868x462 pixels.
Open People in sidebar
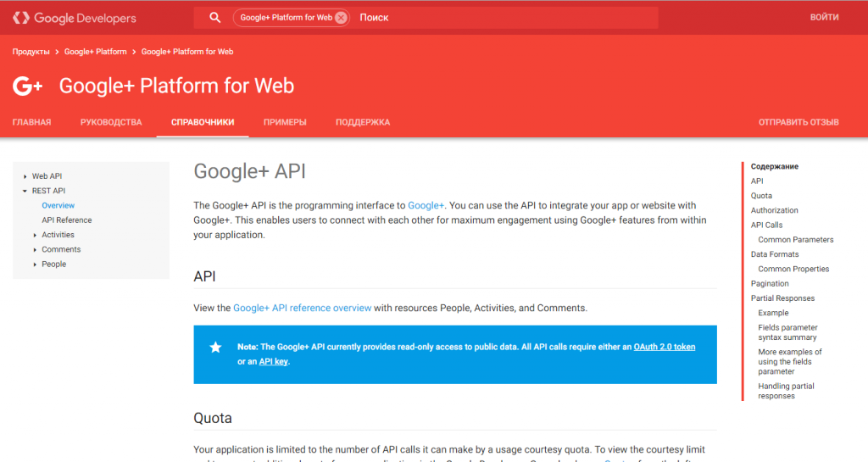53,264
